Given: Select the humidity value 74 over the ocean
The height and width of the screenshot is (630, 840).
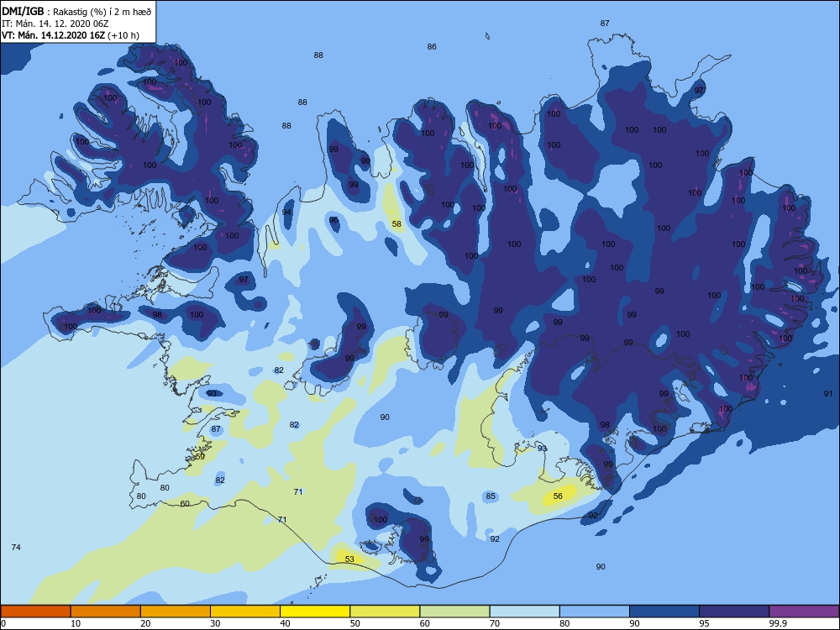Looking at the screenshot, I should [16, 547].
